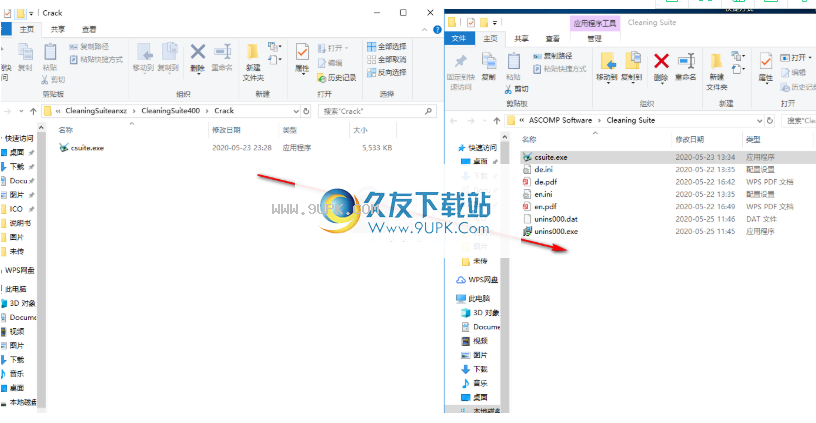Open View tab in Crack window

(89, 30)
